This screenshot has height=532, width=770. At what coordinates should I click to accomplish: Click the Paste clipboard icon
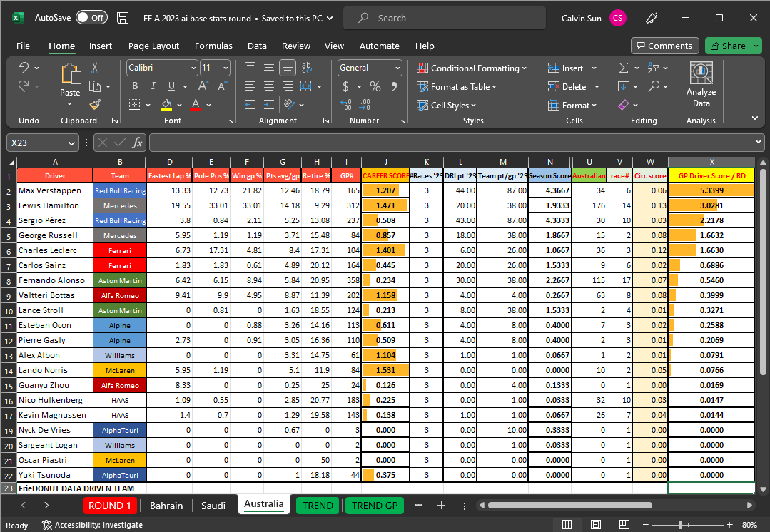pos(71,74)
